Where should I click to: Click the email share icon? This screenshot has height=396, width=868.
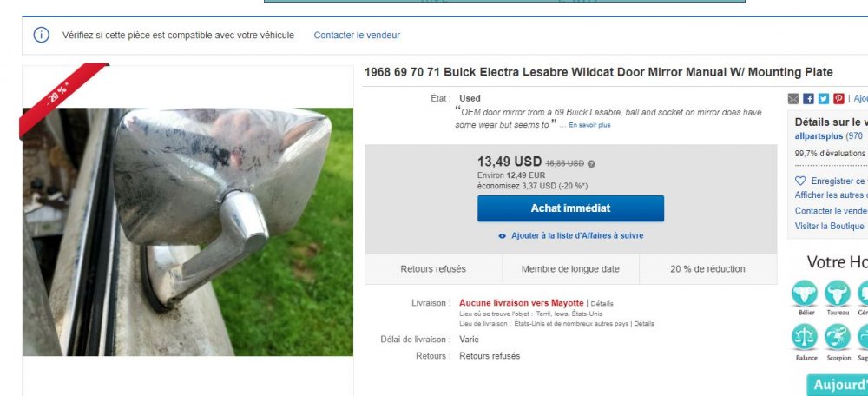pyautogui.click(x=793, y=99)
